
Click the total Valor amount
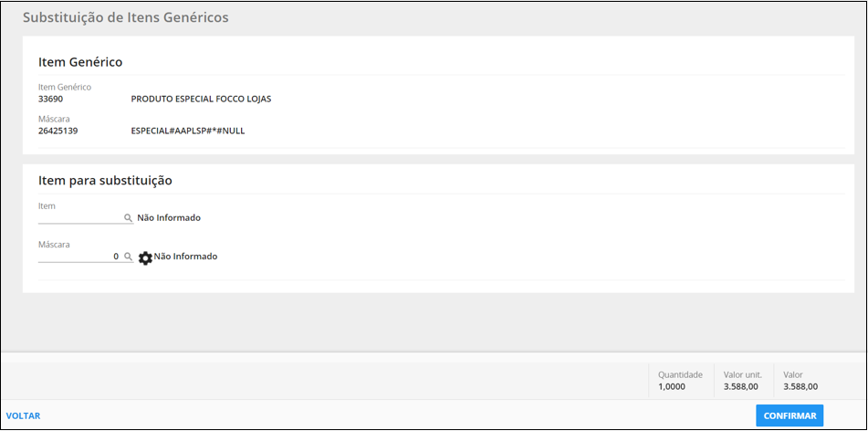click(x=800, y=386)
